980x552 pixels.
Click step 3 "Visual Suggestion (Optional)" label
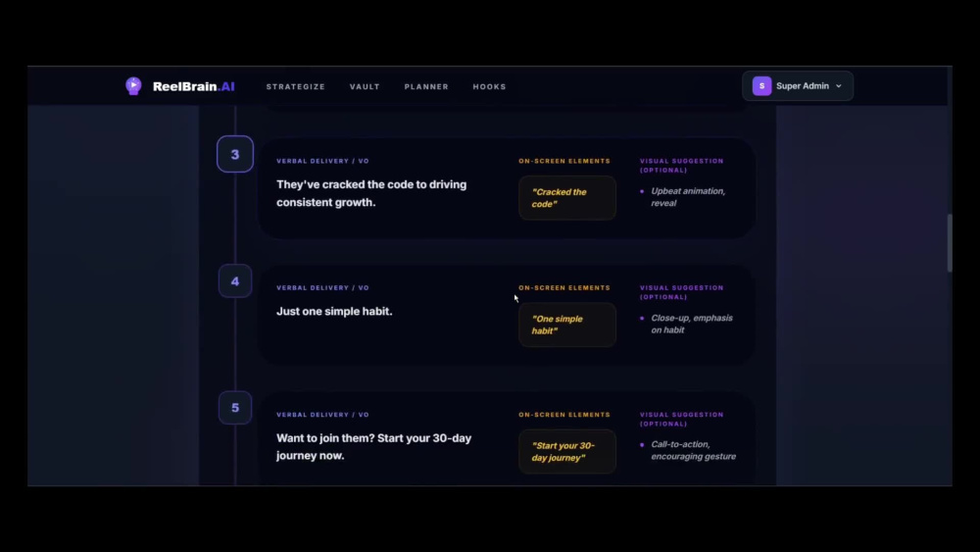point(681,165)
